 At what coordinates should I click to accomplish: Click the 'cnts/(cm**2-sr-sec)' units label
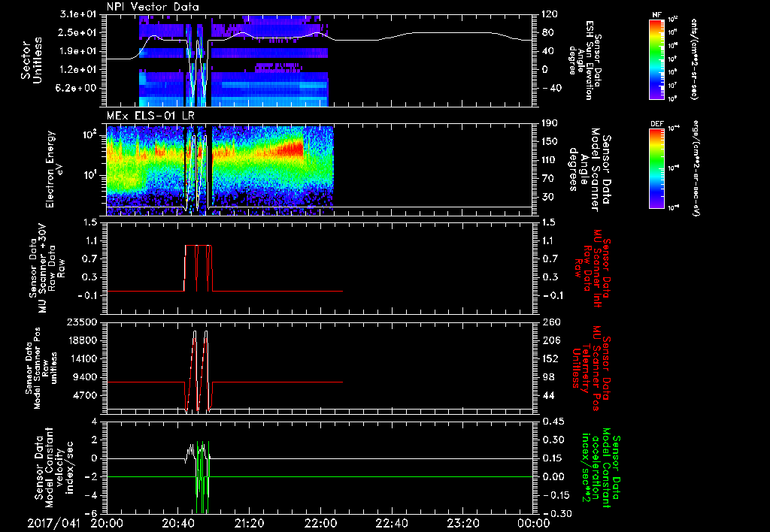tap(694, 59)
